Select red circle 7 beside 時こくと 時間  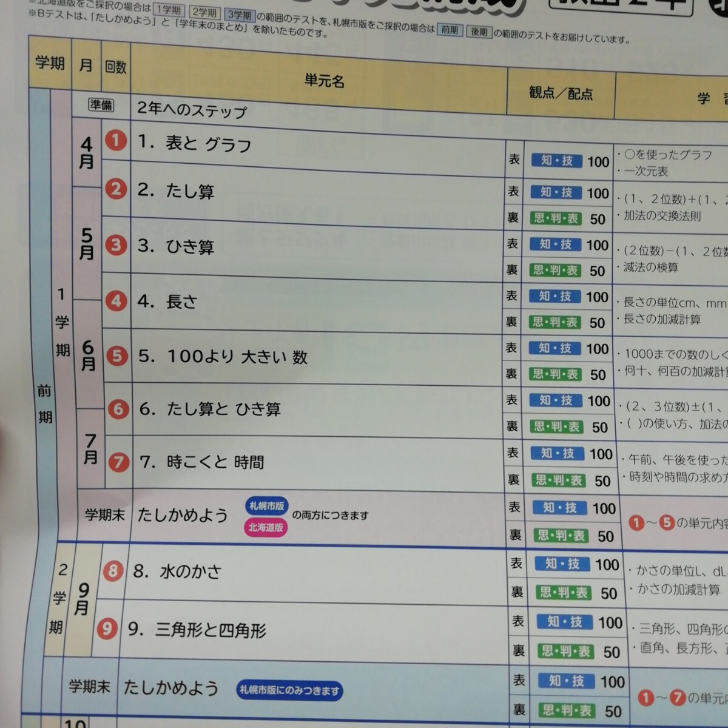click(119, 463)
